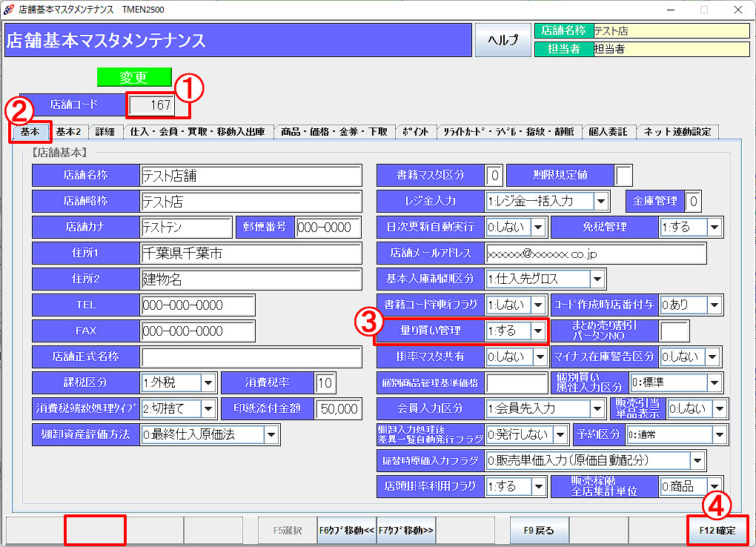Click the ヘルプ help button
Image resolution: width=756 pixels, height=547 pixels.
(x=503, y=40)
